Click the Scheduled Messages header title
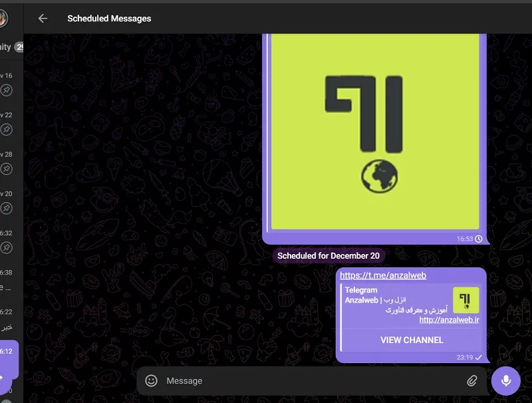The width and height of the screenshot is (532, 403). [109, 19]
